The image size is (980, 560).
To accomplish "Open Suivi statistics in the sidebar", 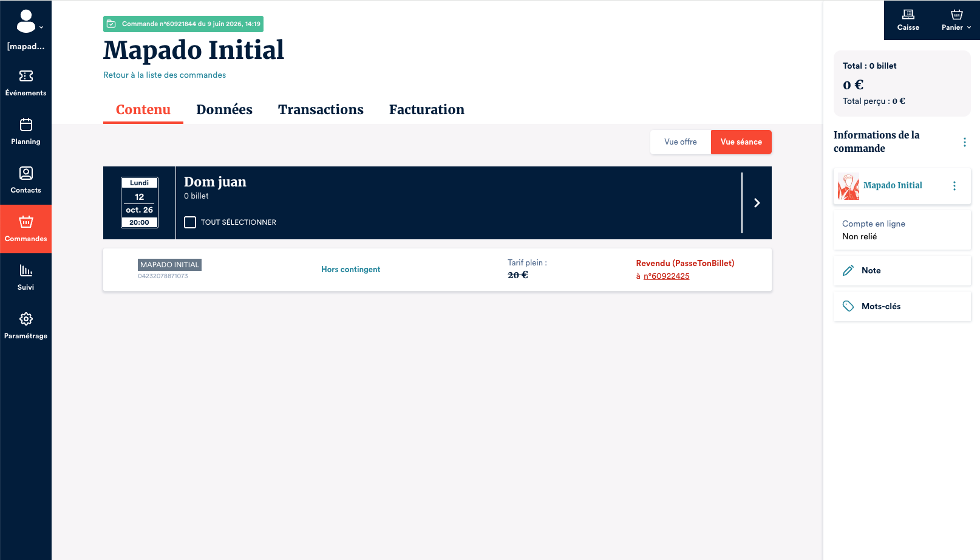I will tap(26, 278).
